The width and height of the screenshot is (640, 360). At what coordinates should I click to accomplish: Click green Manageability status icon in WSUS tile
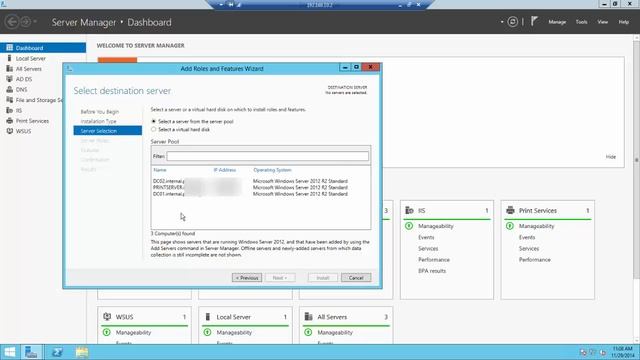(x=107, y=332)
